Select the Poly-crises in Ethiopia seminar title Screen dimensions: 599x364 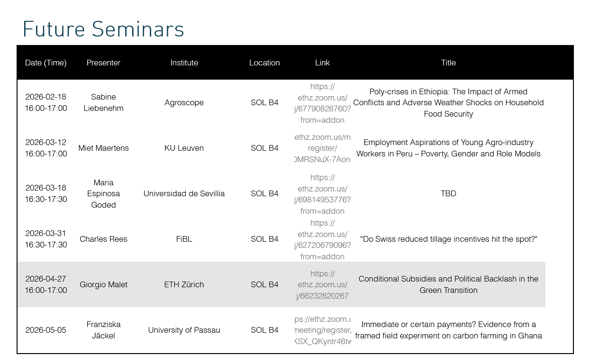pos(448,102)
